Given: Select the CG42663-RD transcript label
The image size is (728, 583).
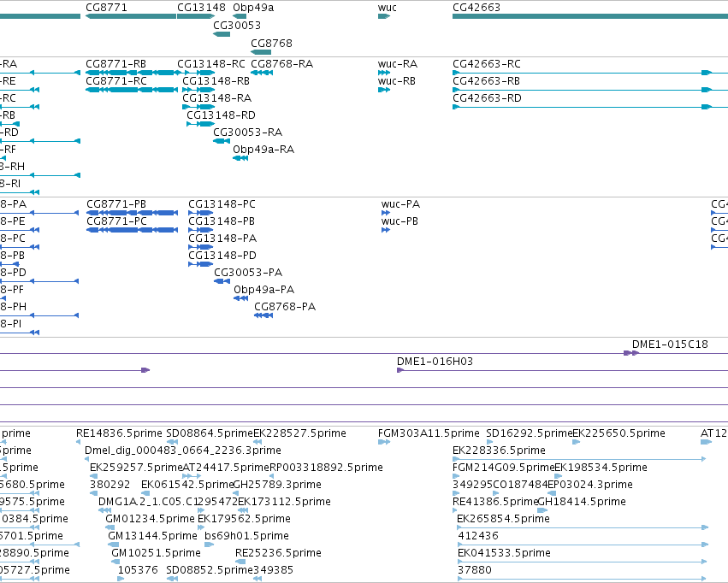Looking at the screenshot, I should (x=487, y=97).
